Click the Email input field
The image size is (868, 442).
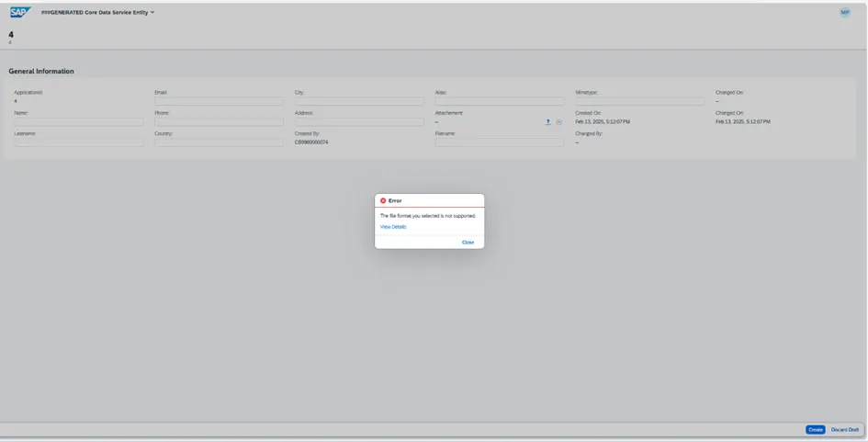[x=219, y=101]
